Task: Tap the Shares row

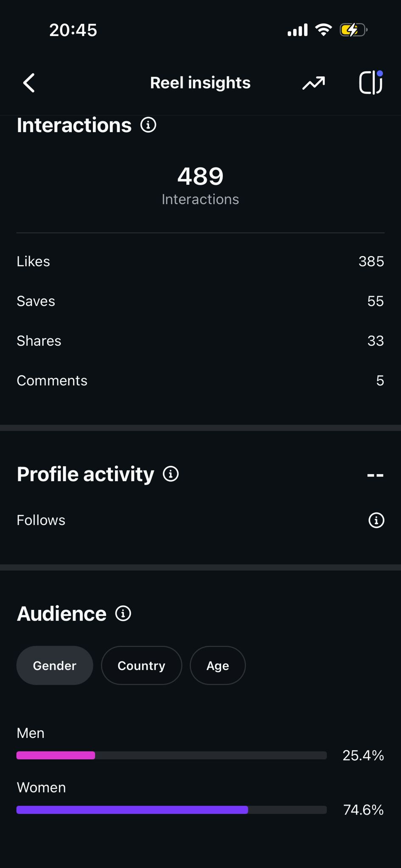Action: click(200, 341)
